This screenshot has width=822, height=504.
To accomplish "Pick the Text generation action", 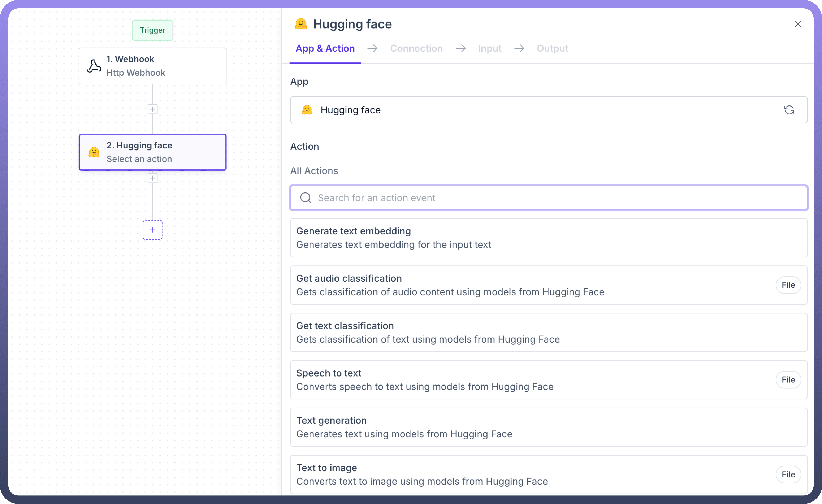I will pyautogui.click(x=548, y=427).
